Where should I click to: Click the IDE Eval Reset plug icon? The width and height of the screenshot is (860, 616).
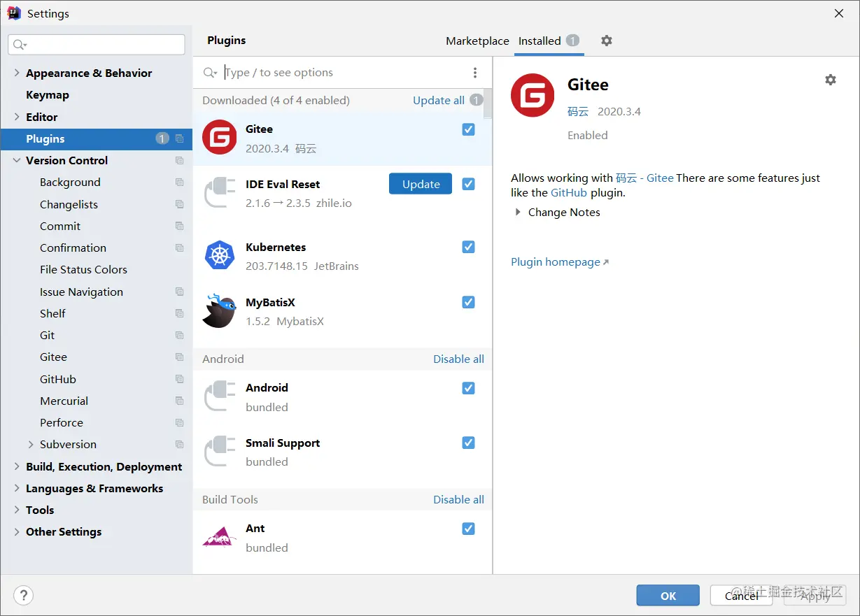click(220, 192)
